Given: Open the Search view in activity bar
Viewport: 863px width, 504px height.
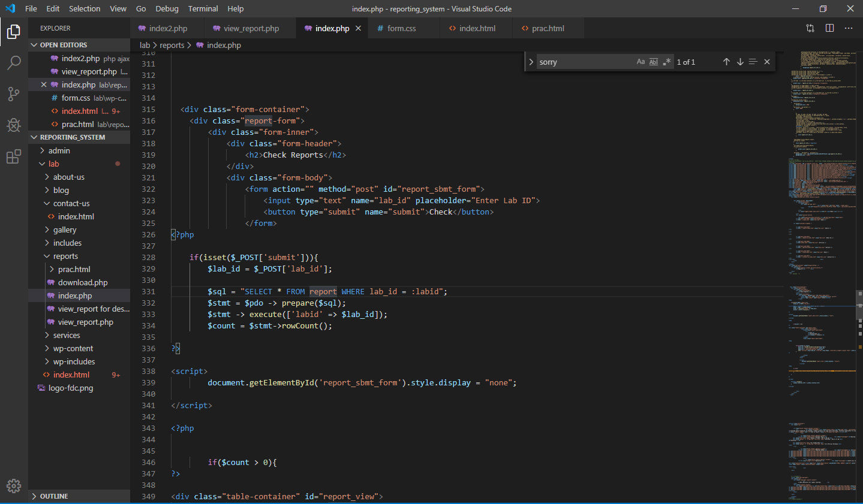Looking at the screenshot, I should coord(13,63).
